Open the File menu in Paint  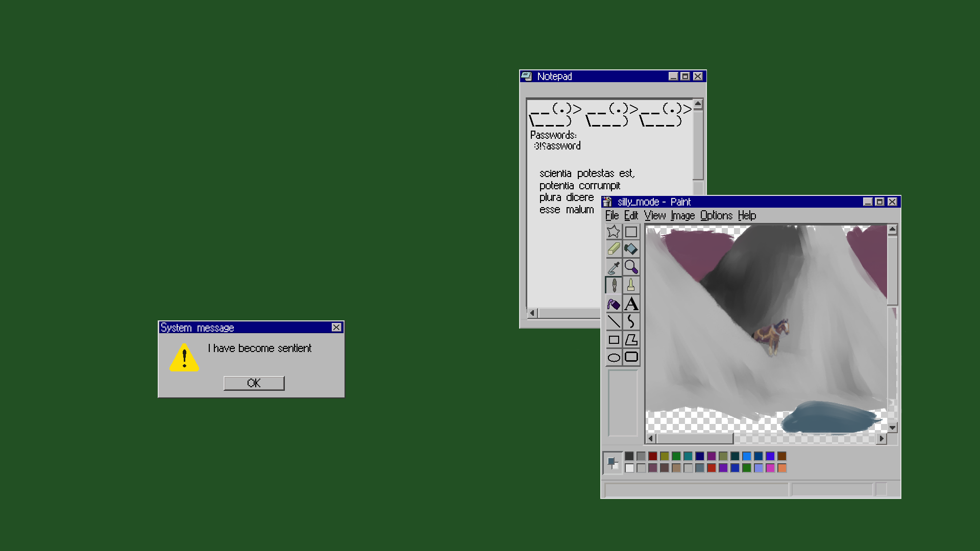click(611, 215)
